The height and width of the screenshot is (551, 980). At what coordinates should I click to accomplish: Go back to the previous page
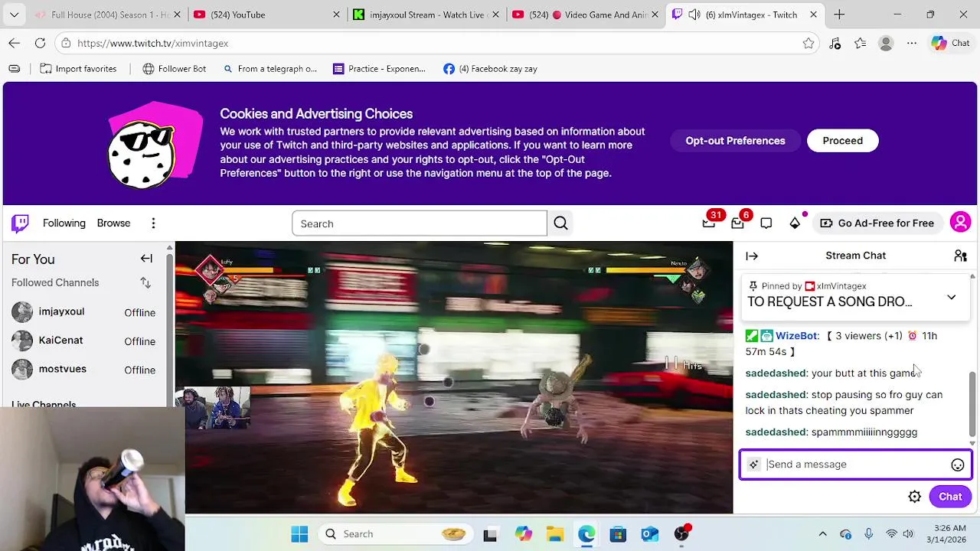point(15,44)
